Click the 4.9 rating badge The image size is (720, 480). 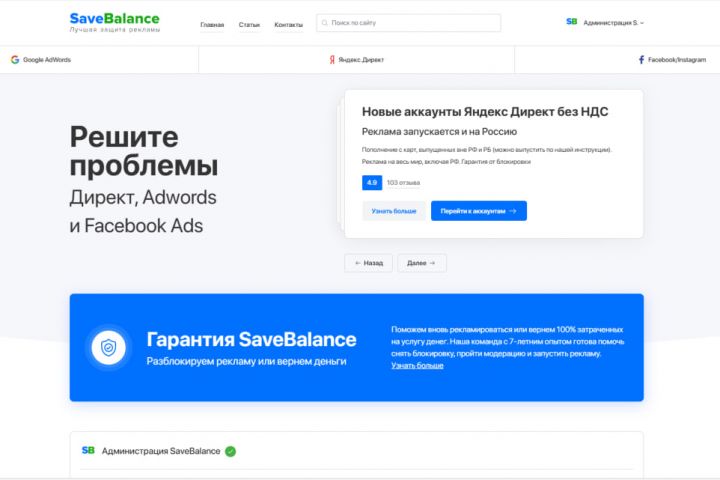[372, 182]
